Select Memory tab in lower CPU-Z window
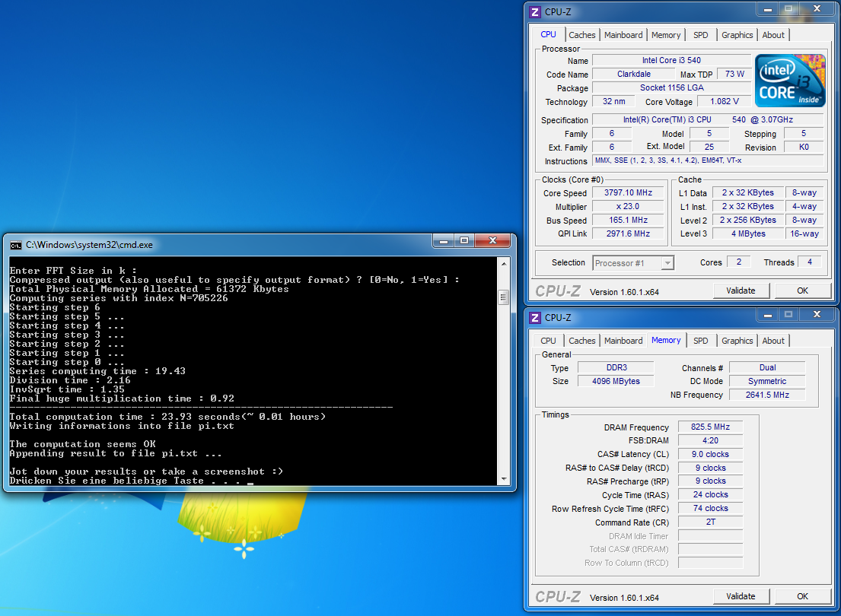 click(666, 340)
